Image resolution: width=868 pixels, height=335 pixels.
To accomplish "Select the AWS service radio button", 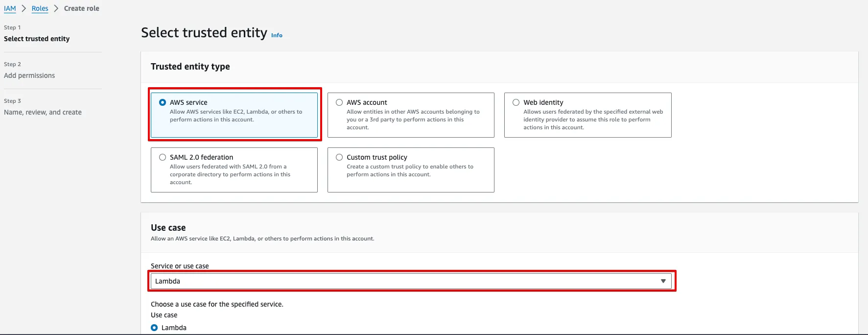I will coord(163,102).
